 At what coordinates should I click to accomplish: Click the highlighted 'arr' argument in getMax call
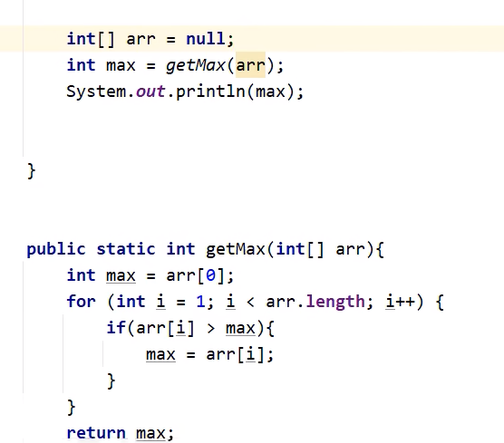(x=250, y=65)
